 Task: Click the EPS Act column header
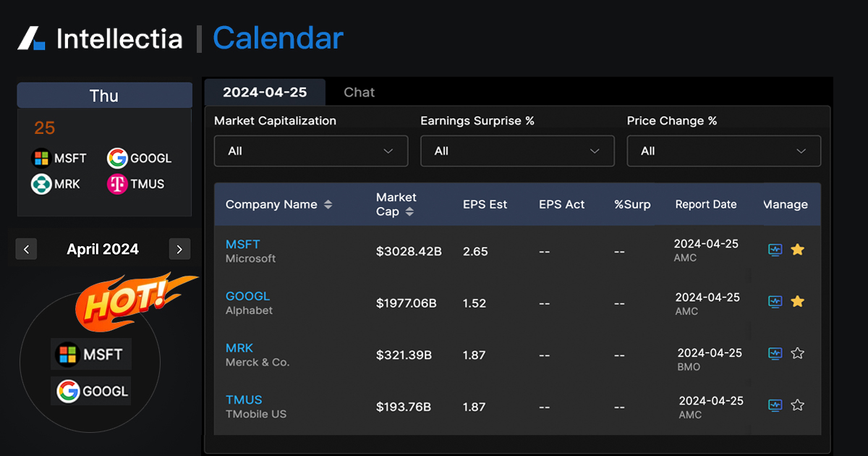coord(562,205)
